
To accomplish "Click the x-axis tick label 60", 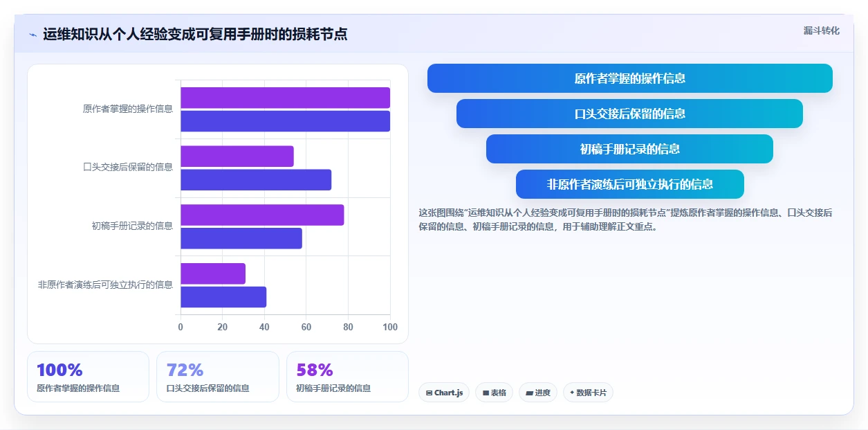I will (306, 327).
